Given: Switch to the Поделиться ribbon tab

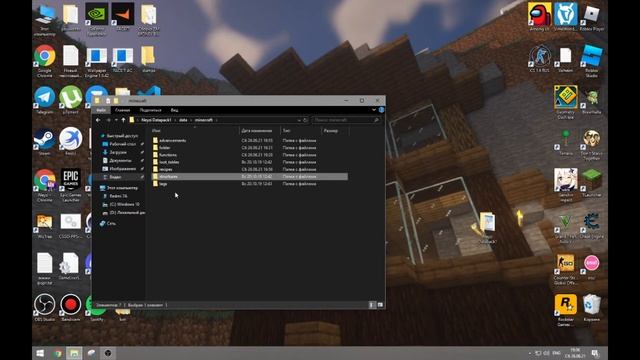Looking at the screenshot, I should 150,110.
